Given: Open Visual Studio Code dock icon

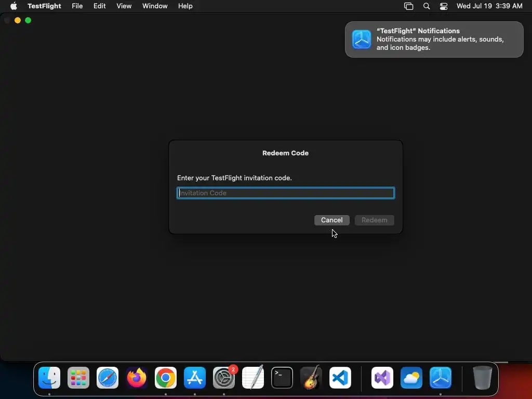Looking at the screenshot, I should click(x=340, y=378).
